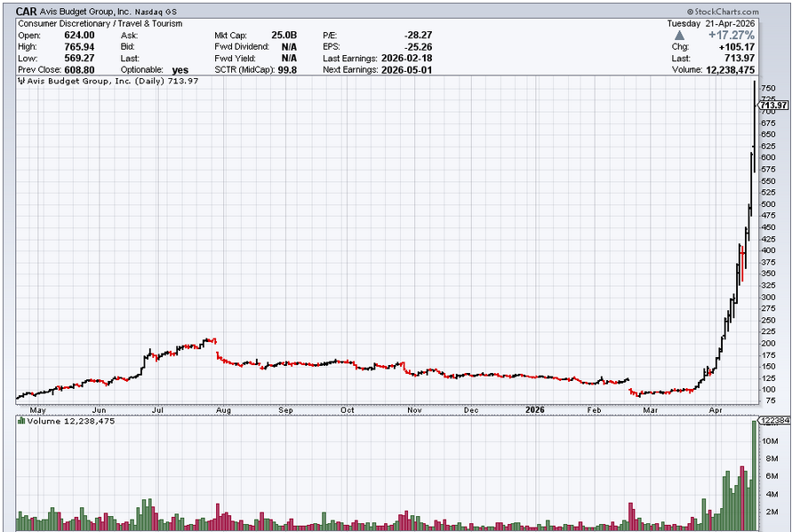Click the 400 price axis label
Image resolution: width=792 pixels, height=532 pixels.
point(767,250)
